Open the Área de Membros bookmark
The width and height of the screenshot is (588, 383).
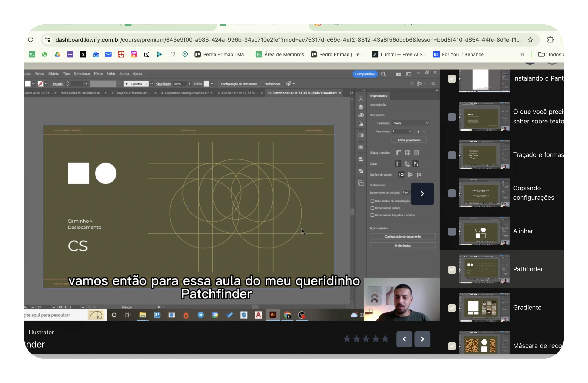tap(280, 54)
